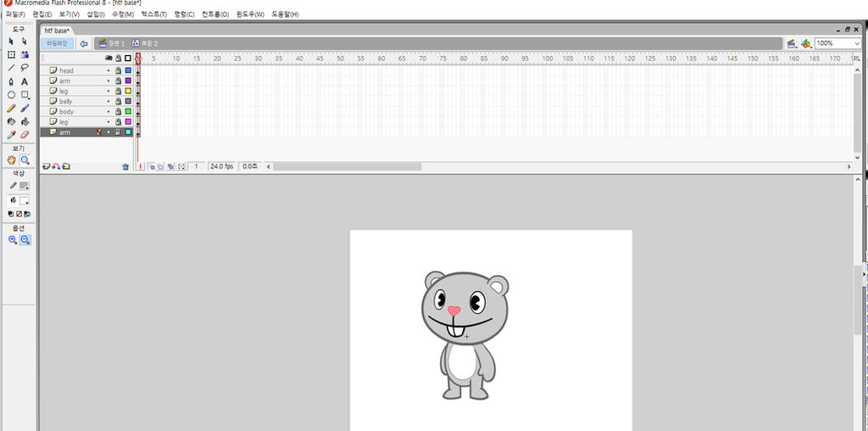
Task: Open the 편집(E) menu
Action: pyautogui.click(x=42, y=14)
